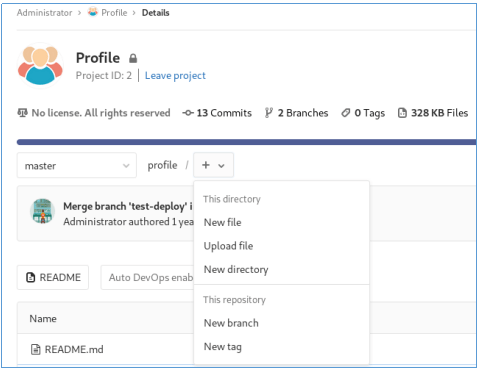Click the plus icon to add to tree
This screenshot has height=373, width=479.
click(x=206, y=165)
